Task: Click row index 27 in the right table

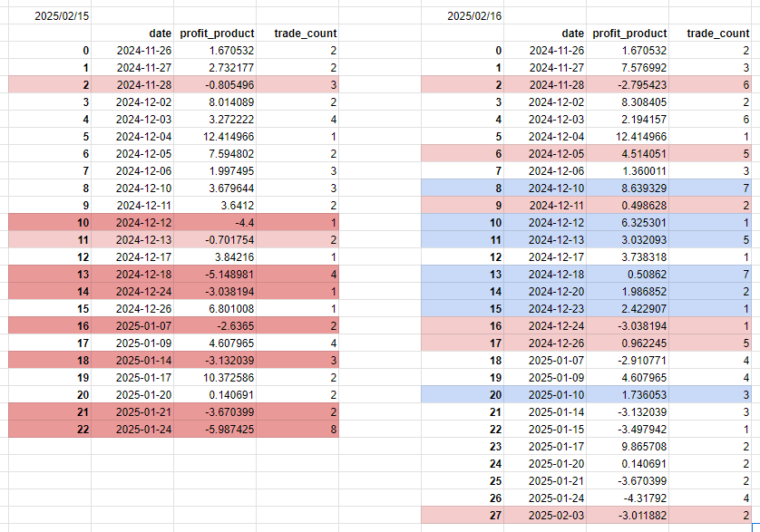Action: coord(463,515)
